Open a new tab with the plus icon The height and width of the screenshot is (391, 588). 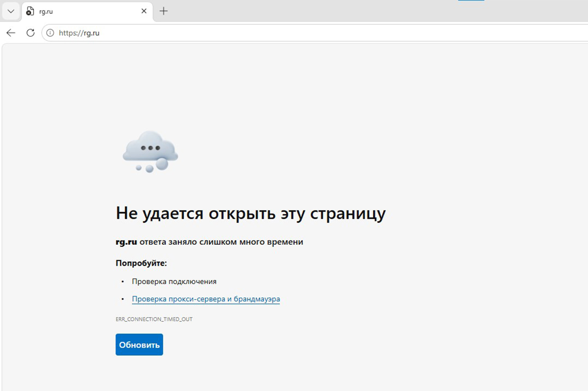pos(163,11)
